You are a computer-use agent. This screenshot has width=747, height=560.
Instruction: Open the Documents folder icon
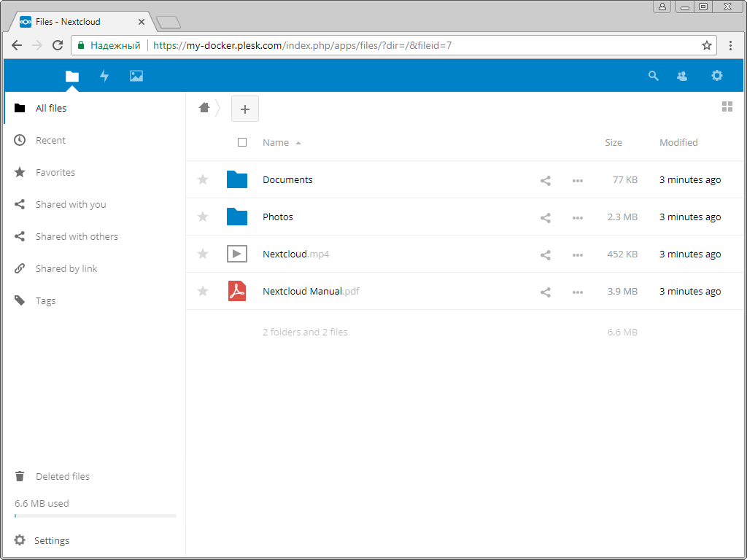pos(237,179)
